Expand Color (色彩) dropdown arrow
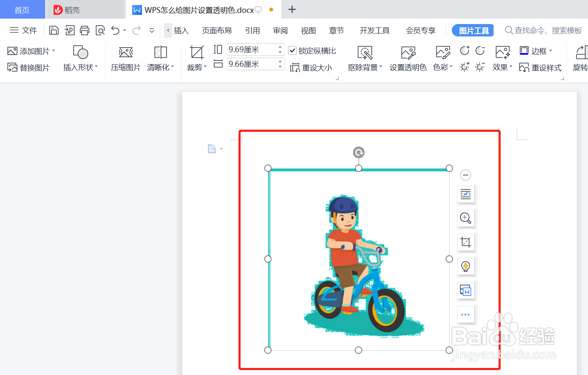 (451, 66)
